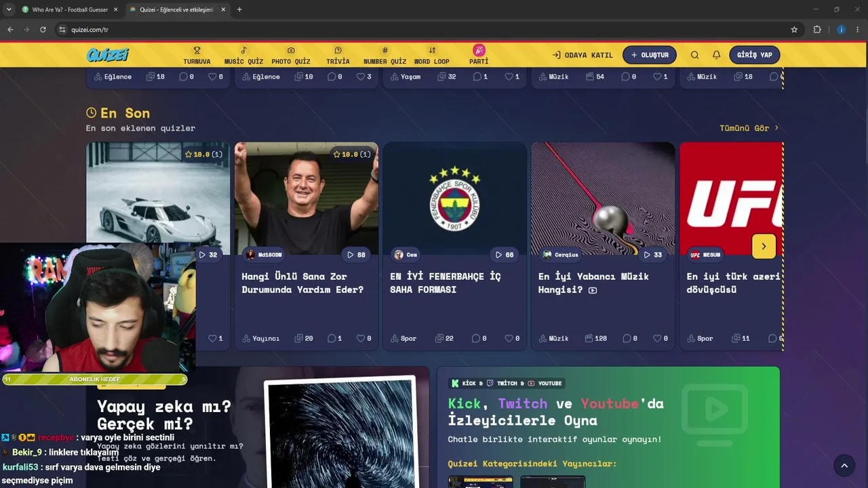
Task: Close the 'Who Are Ya?' browser tab
Action: 115,9
